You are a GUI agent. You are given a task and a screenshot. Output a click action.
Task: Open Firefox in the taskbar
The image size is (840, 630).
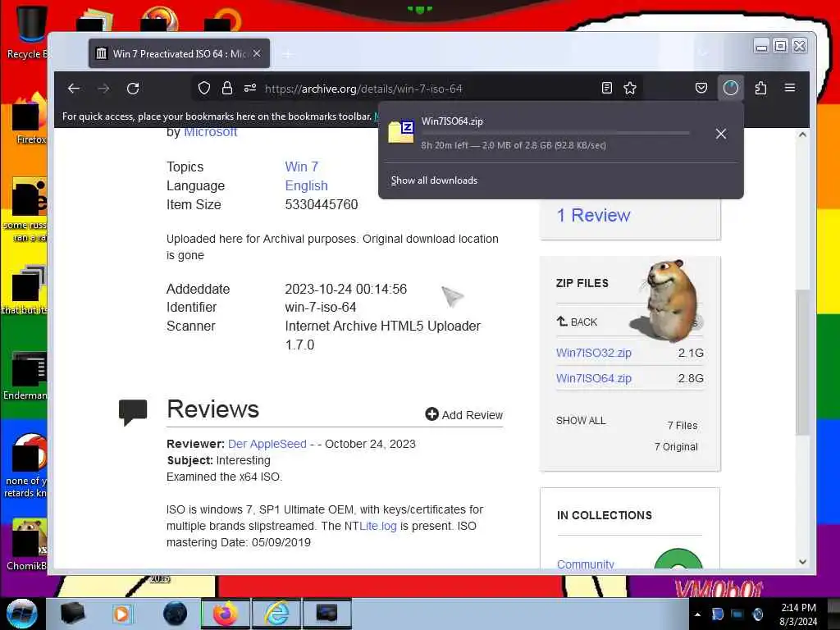(x=226, y=614)
